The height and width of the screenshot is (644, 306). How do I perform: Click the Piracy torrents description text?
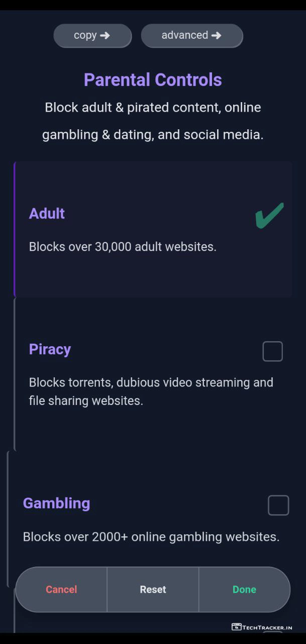coord(151,391)
